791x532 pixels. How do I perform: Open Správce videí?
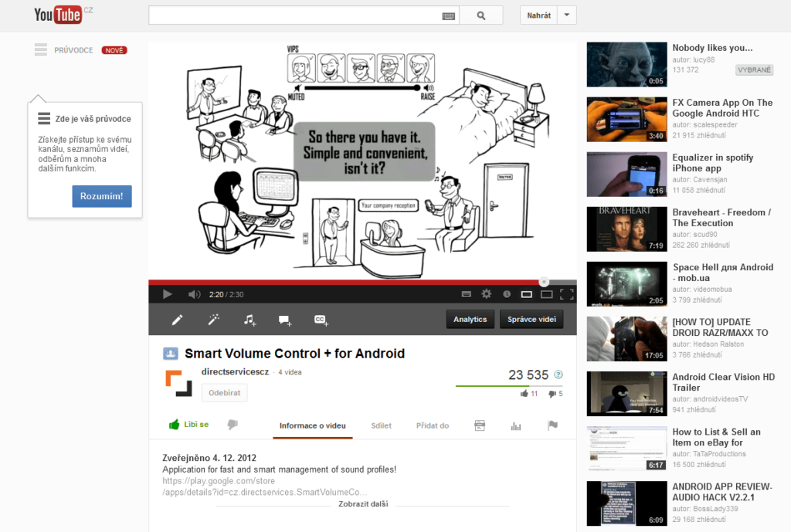tap(531, 319)
